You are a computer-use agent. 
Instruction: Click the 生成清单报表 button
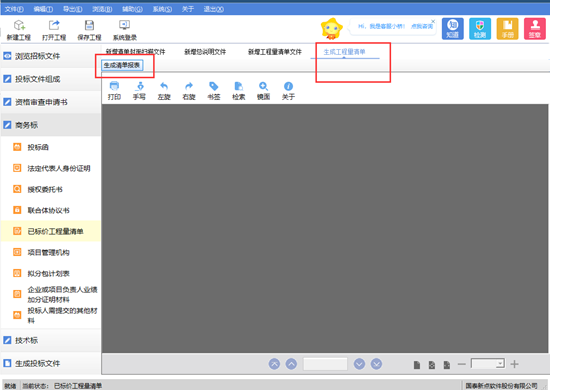click(122, 65)
